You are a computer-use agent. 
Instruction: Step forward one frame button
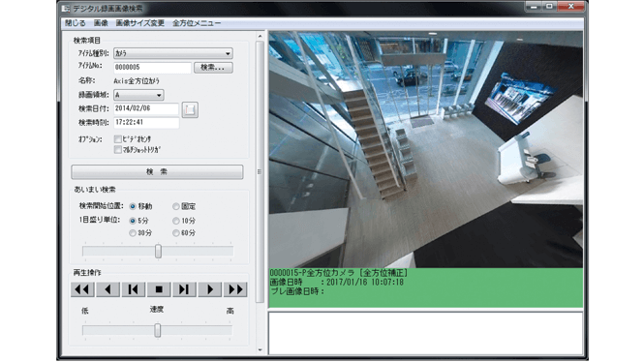[184, 289]
